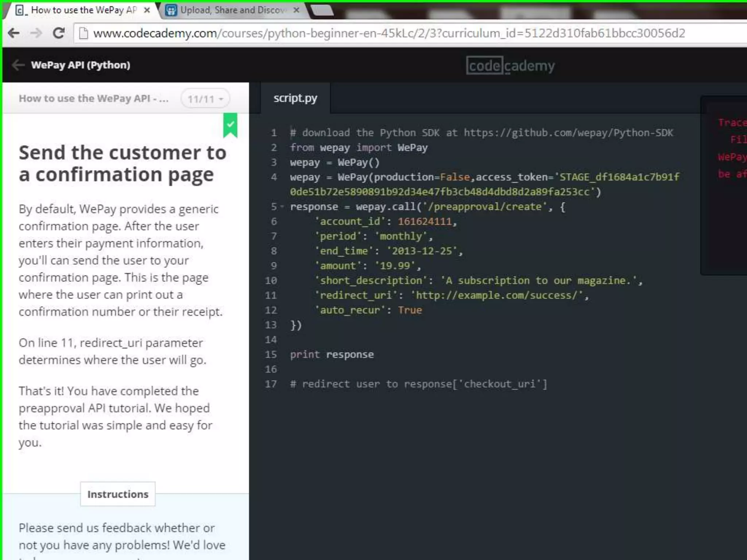The image size is (747, 560).
Task: Click the comment about response['checkout_uri']
Action: 419,384
